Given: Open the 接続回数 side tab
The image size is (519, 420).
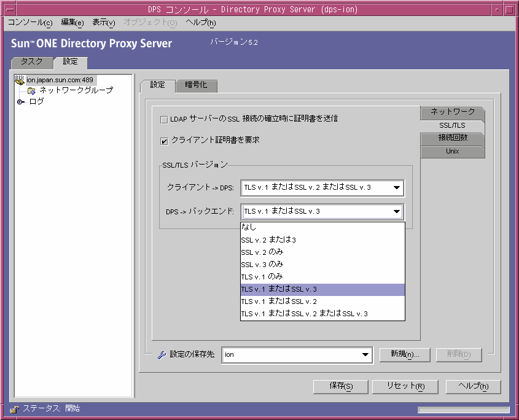Looking at the screenshot, I should pyautogui.click(x=452, y=138).
